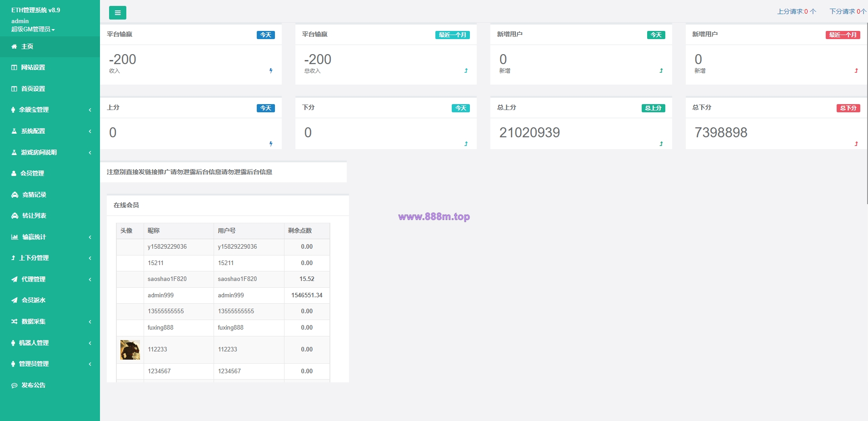868x421 pixels.
Task: Click the 总上分 value 21020939
Action: click(x=529, y=132)
